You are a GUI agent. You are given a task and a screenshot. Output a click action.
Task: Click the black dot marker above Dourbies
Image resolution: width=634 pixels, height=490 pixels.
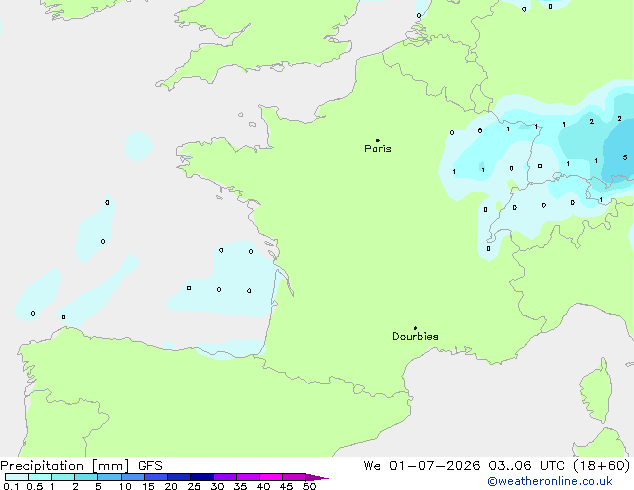point(415,328)
